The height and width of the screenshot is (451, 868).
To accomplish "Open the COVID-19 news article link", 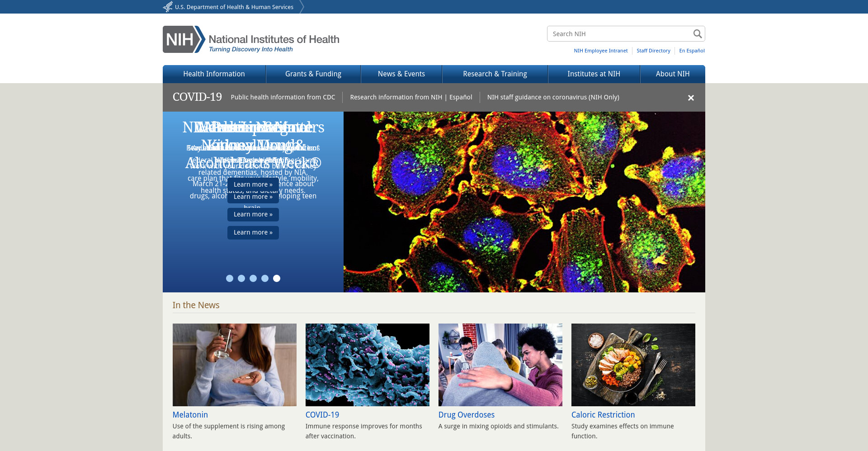I will [x=322, y=415].
